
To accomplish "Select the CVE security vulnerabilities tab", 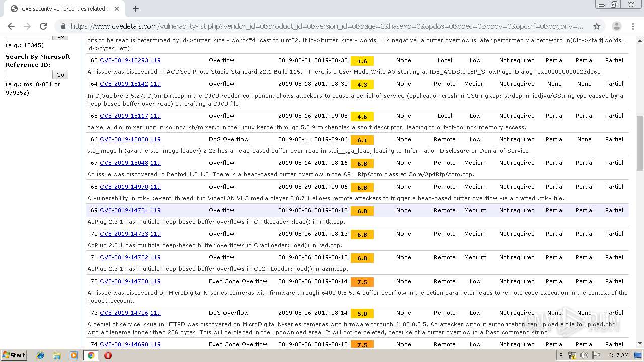I will point(65,9).
